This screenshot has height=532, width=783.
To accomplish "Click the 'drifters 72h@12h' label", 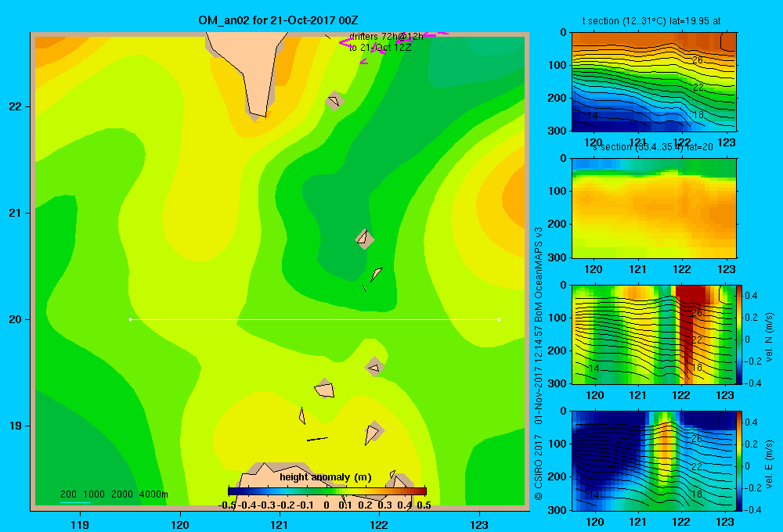I will [386, 37].
